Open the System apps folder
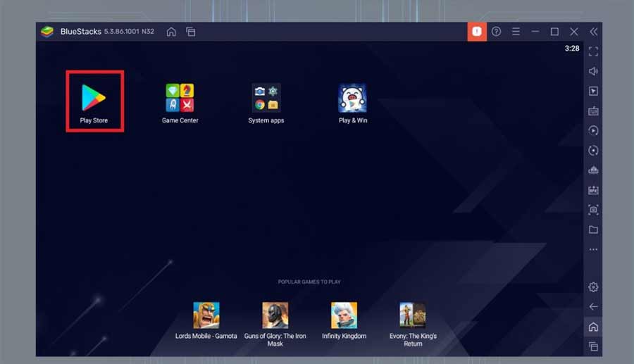Image resolution: width=634 pixels, height=364 pixels. coord(266,97)
